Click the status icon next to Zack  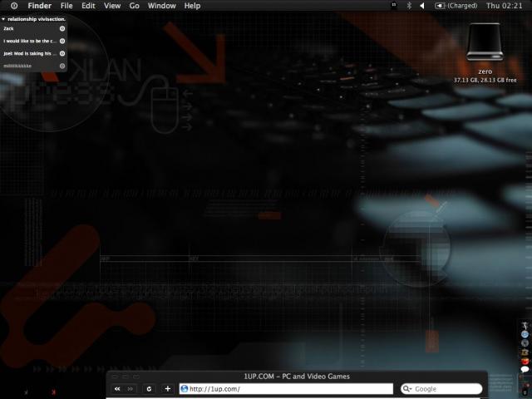[62, 28]
